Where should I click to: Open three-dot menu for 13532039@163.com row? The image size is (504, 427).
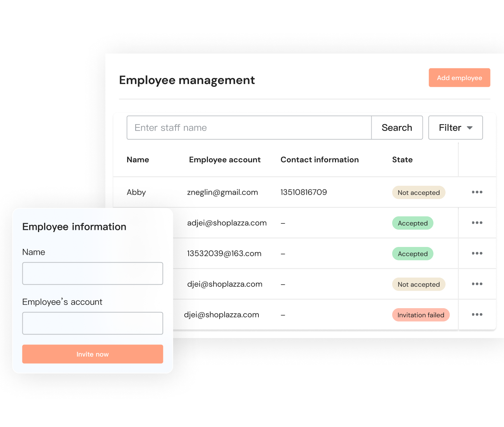[477, 253]
